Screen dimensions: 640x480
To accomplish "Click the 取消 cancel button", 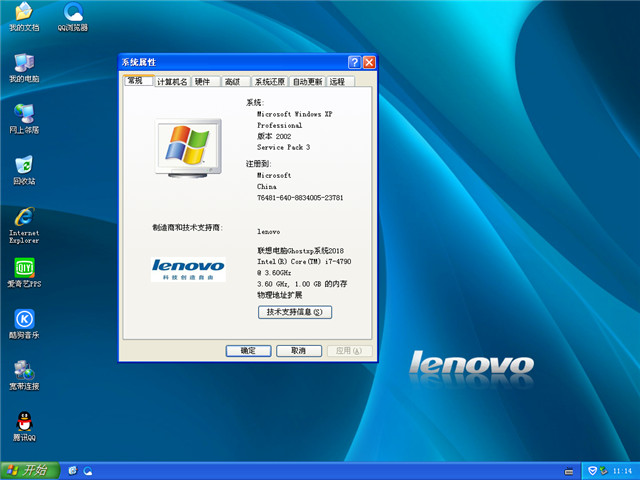I will [x=298, y=351].
